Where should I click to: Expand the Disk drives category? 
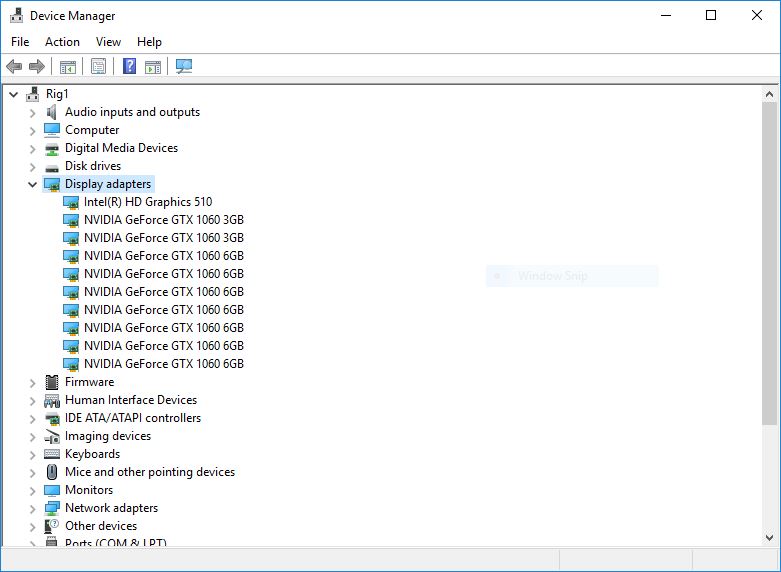(33, 167)
